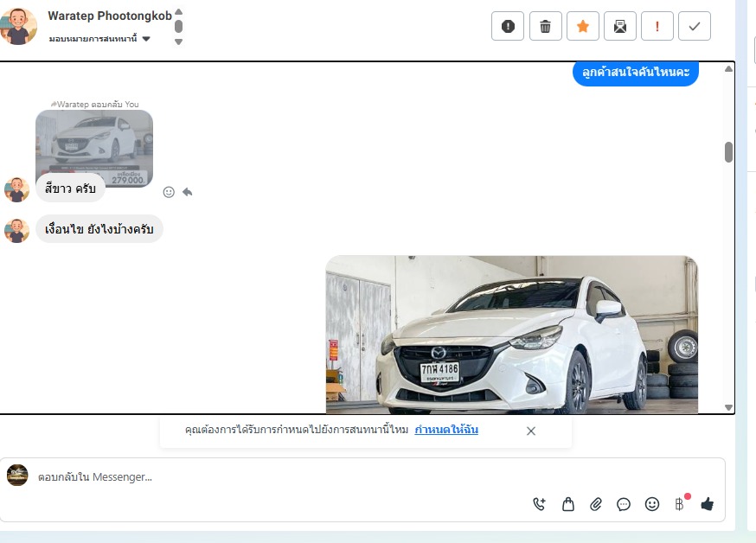Viewport: 756px width, 543px height.
Task: Click the phone call plus icon
Action: click(x=540, y=504)
